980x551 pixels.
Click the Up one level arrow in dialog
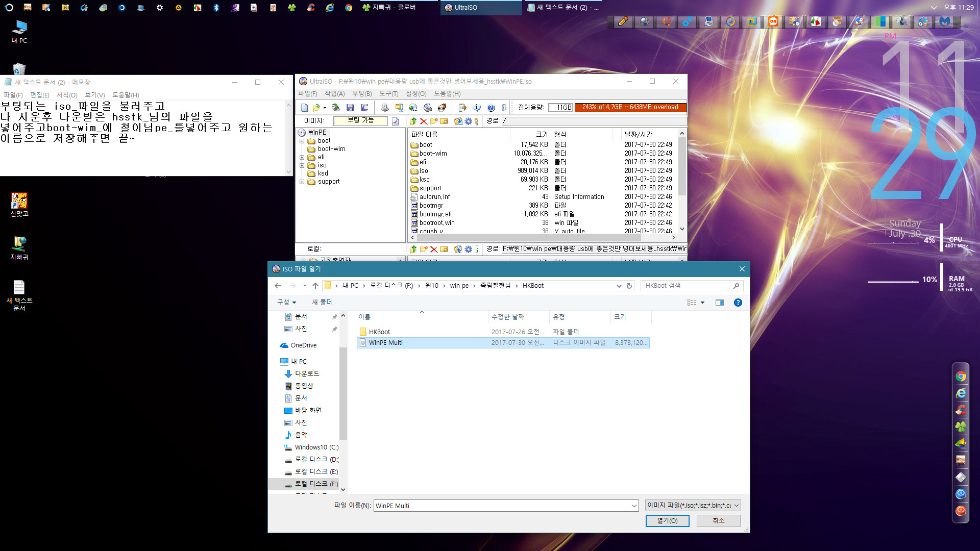point(315,286)
